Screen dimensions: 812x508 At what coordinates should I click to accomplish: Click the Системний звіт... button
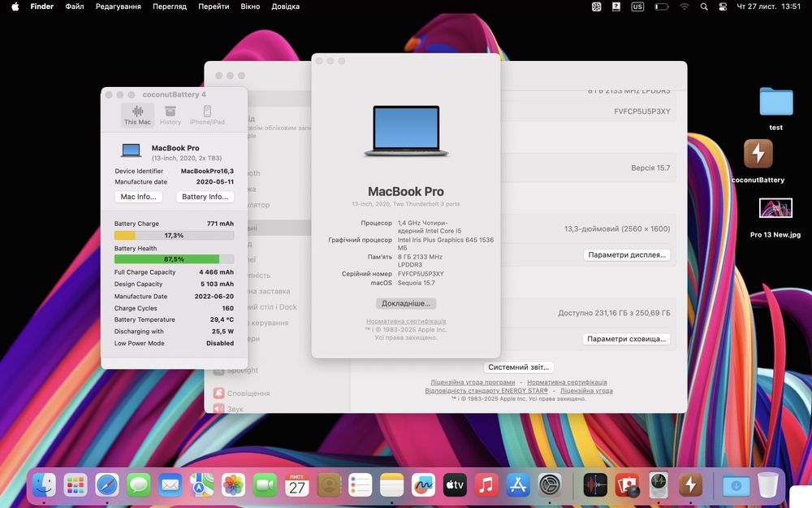[518, 367]
